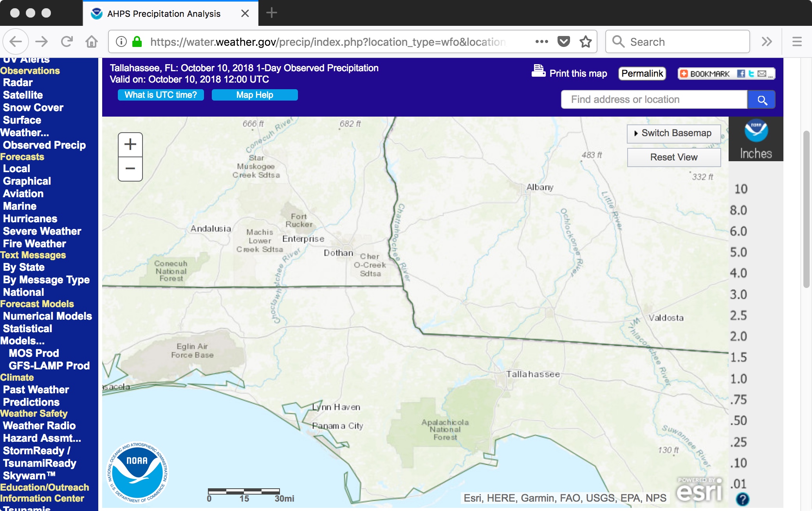Click the BOOKMARK share button
812x511 pixels.
[705, 74]
